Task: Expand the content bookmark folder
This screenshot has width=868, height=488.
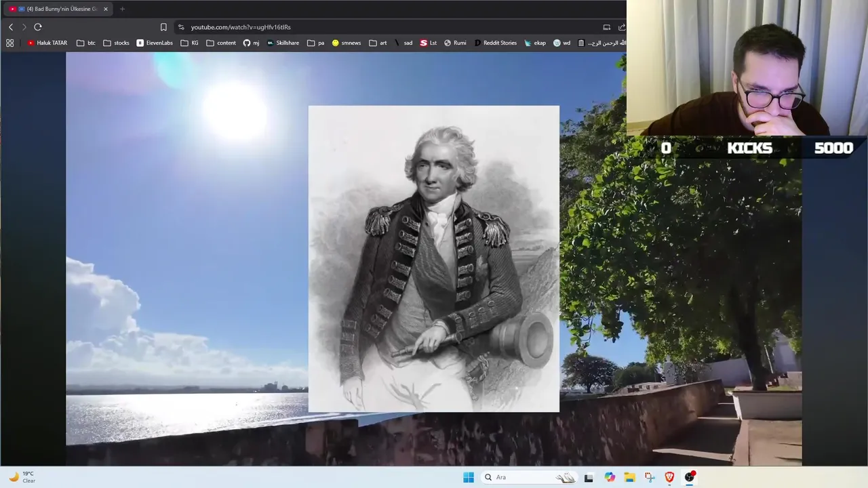Action: click(x=221, y=43)
